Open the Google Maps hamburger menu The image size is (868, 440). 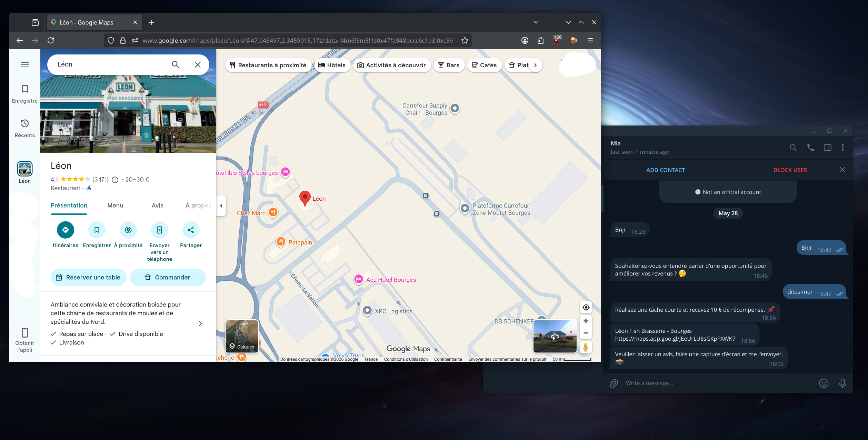[x=25, y=64]
